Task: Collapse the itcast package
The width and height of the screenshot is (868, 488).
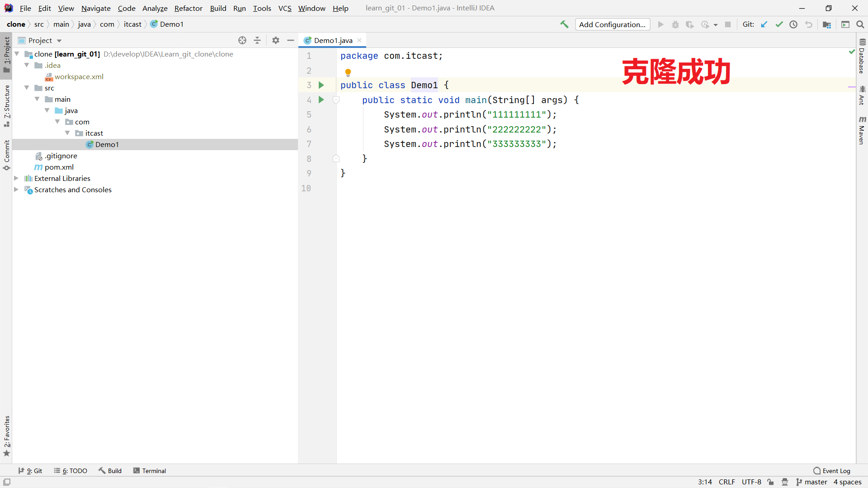Action: [67, 133]
